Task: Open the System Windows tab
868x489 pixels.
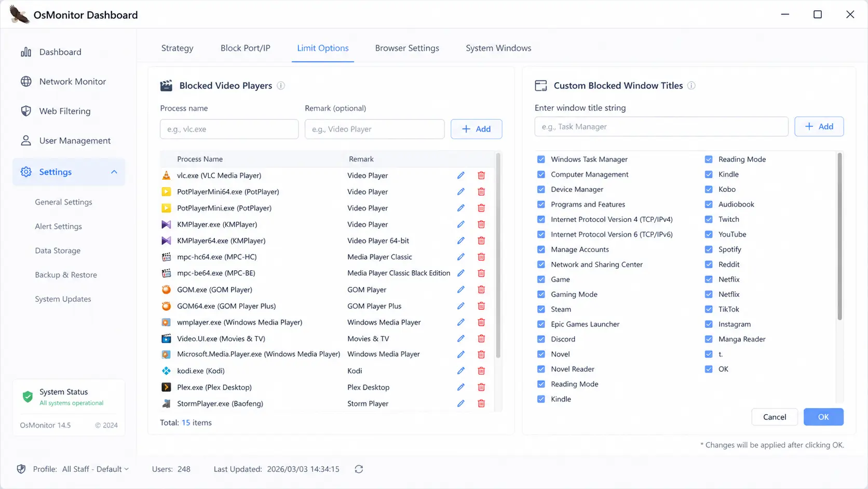Action: tap(498, 48)
